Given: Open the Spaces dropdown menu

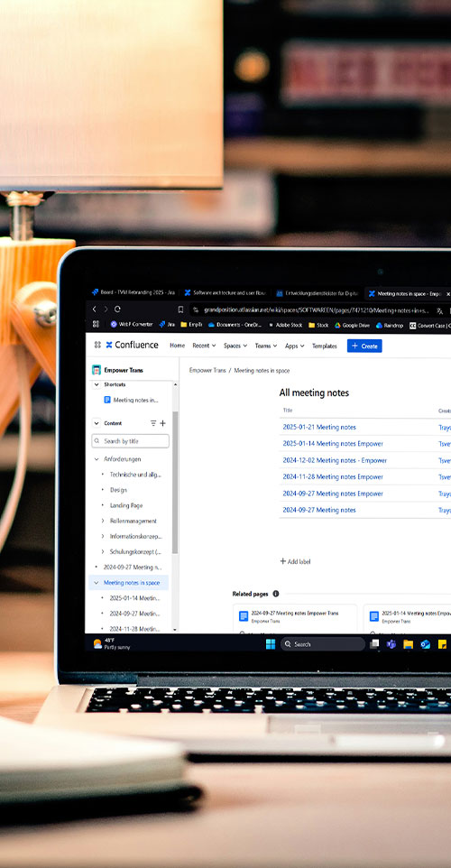Looking at the screenshot, I should tap(235, 346).
